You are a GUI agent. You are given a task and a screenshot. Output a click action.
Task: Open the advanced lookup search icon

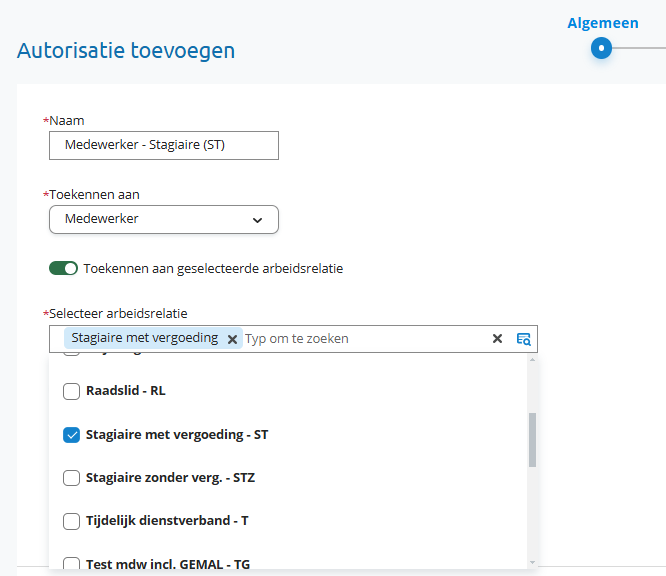click(523, 339)
